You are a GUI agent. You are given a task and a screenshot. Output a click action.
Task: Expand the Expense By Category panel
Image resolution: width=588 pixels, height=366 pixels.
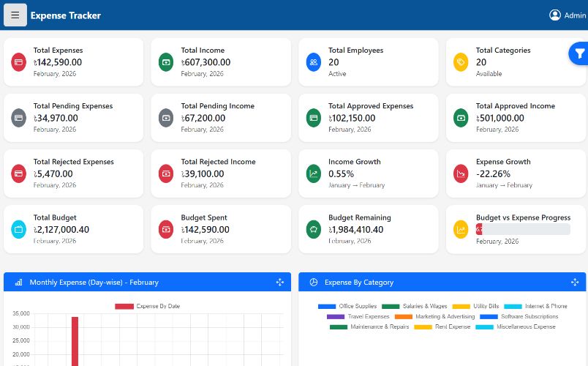coord(575,283)
